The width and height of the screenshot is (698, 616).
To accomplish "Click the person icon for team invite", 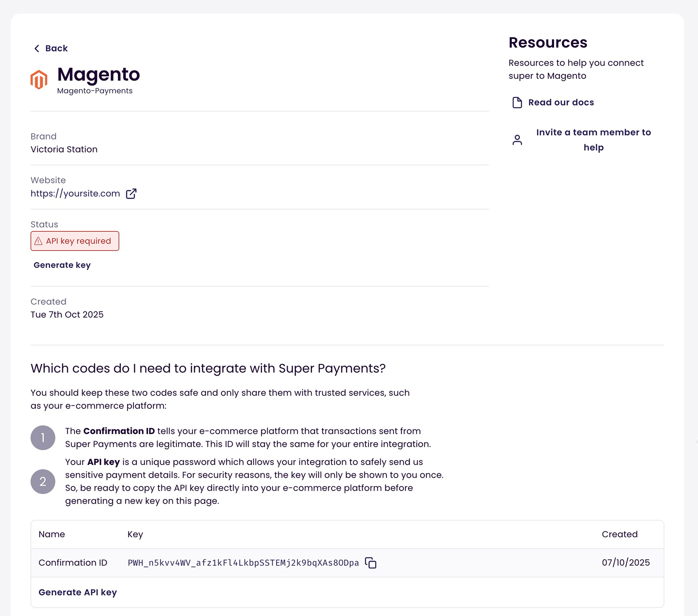I will [517, 140].
